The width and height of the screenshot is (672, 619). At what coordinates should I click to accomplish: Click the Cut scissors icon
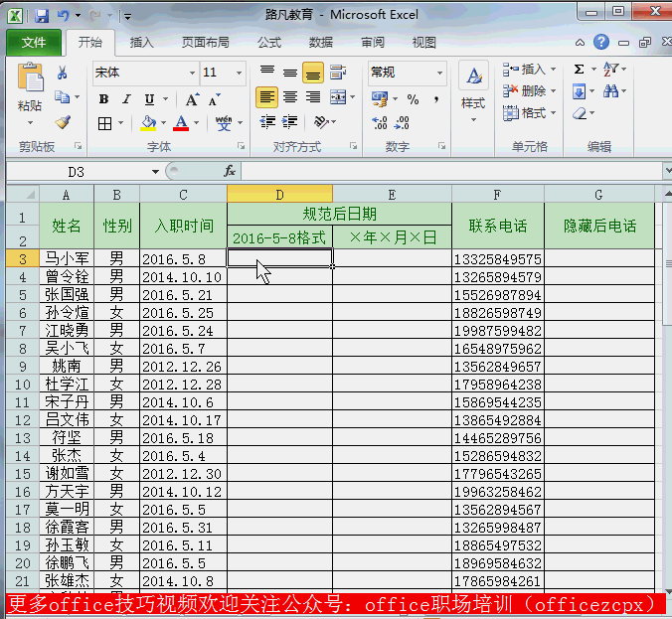pyautogui.click(x=63, y=74)
